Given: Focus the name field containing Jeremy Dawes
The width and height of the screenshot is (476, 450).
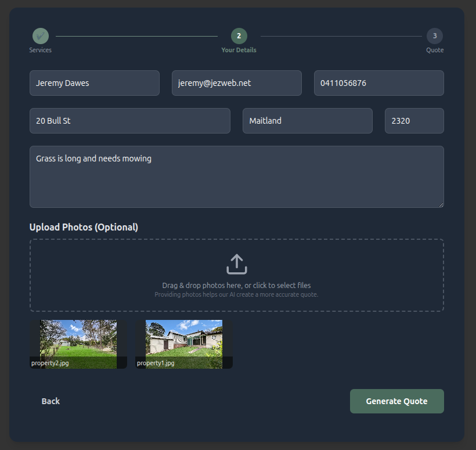Looking at the screenshot, I should pyautogui.click(x=94, y=83).
